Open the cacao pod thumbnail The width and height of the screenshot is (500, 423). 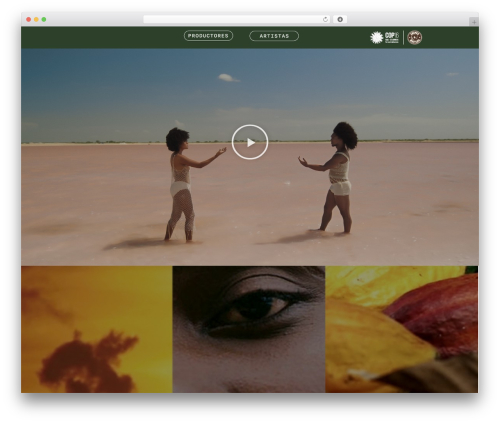(402, 329)
